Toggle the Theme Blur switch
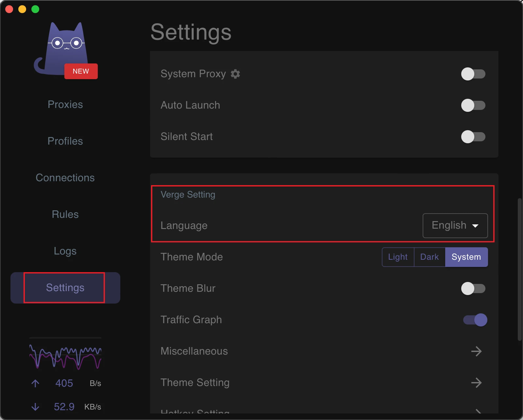This screenshot has width=523, height=420. pyautogui.click(x=473, y=289)
